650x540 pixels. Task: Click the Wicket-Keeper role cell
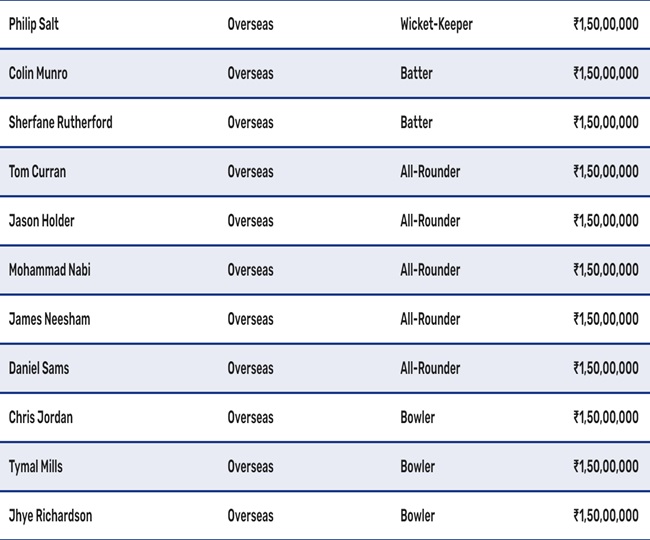click(x=436, y=24)
